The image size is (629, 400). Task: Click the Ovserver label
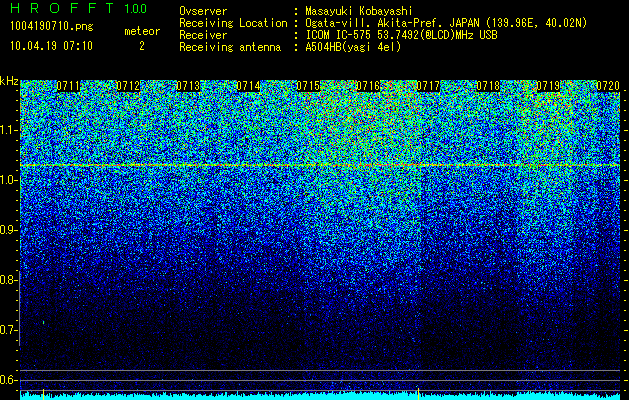click(x=203, y=11)
